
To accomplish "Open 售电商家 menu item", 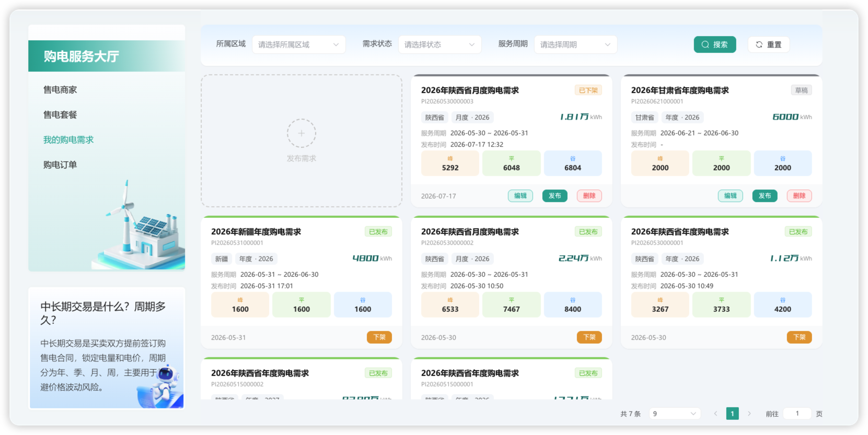I will pos(60,90).
